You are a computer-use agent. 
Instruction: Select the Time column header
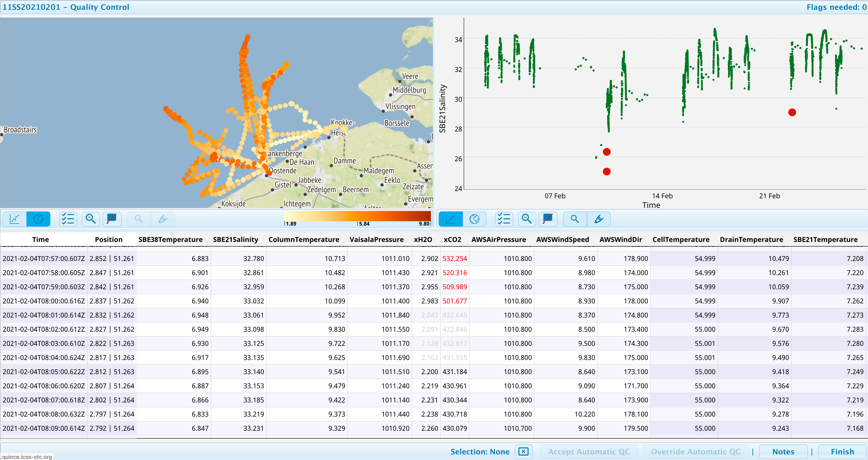41,239
